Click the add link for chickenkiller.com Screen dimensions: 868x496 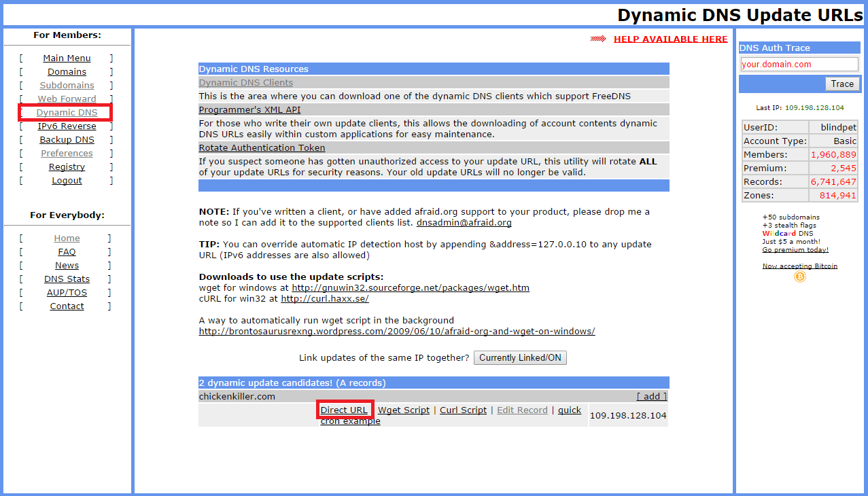[651, 397]
